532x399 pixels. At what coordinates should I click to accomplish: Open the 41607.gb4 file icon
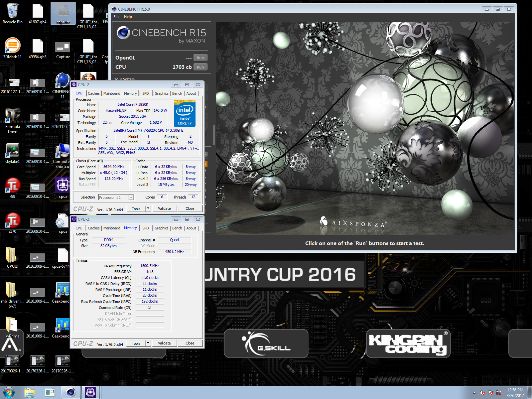click(x=38, y=13)
